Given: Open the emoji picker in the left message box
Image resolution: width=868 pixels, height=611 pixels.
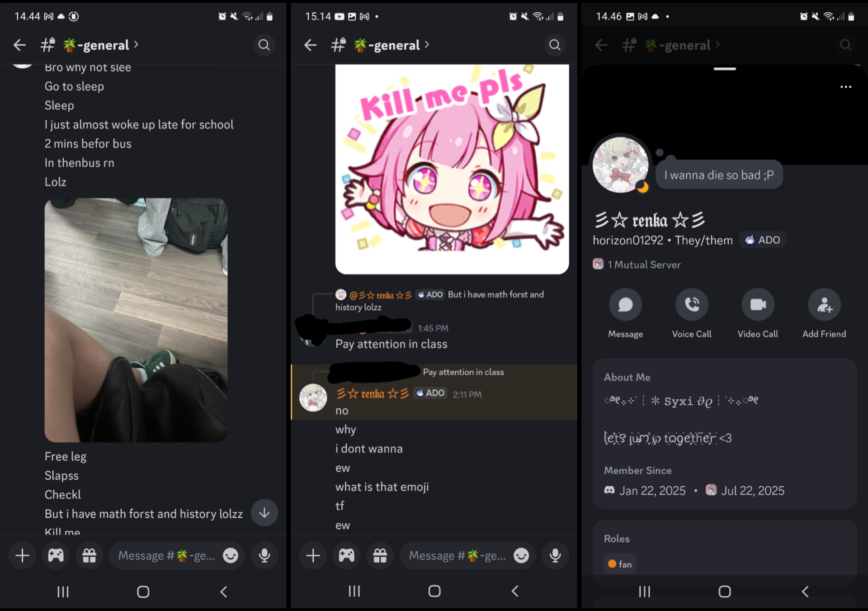Looking at the screenshot, I should coord(231,555).
